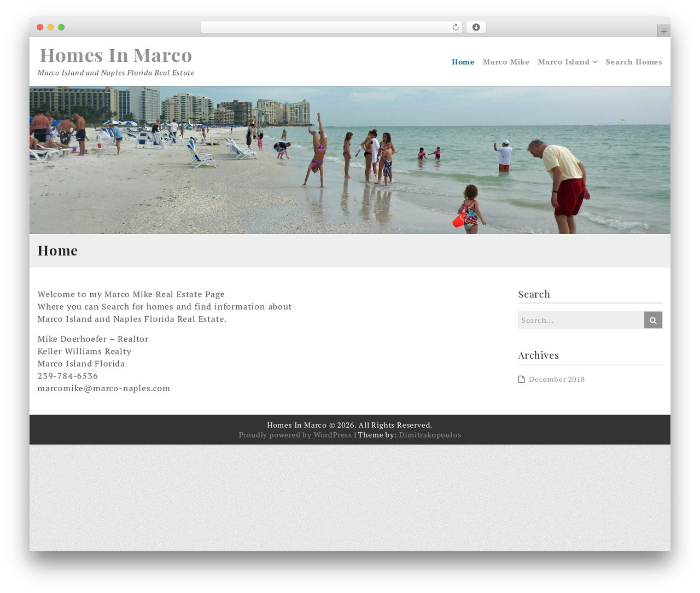The height and width of the screenshot is (593, 700).
Task: Click the beach header banner image
Action: click(350, 160)
